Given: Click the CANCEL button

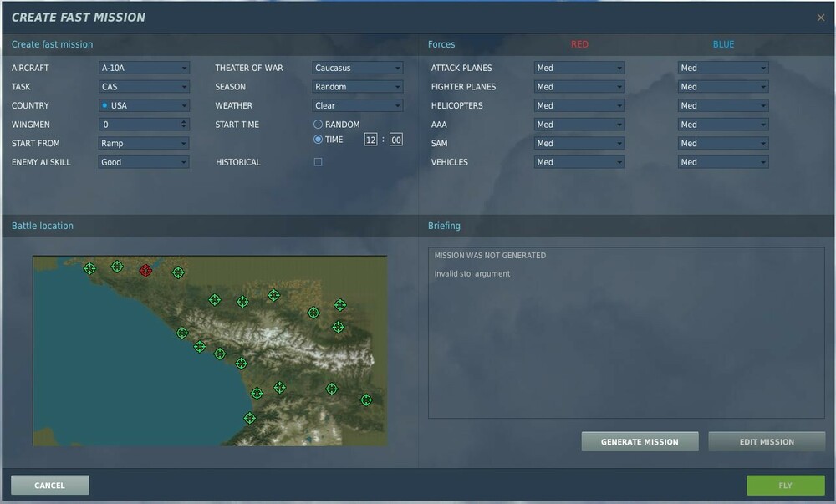Looking at the screenshot, I should [50, 486].
